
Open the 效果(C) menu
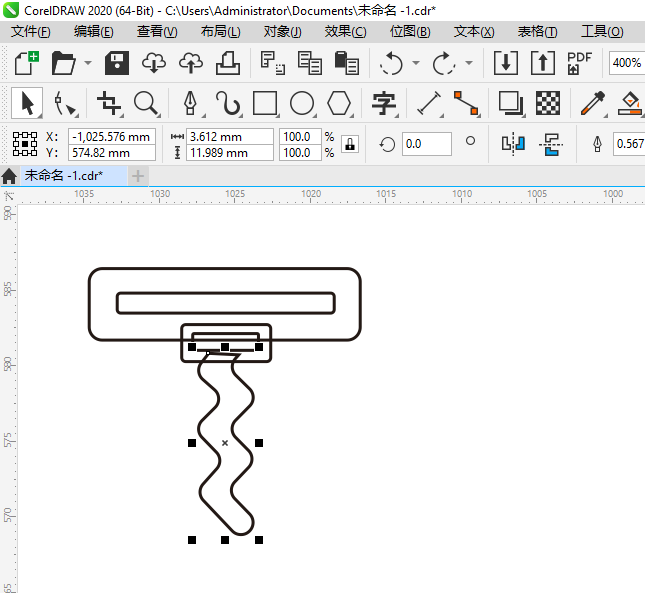coord(346,32)
